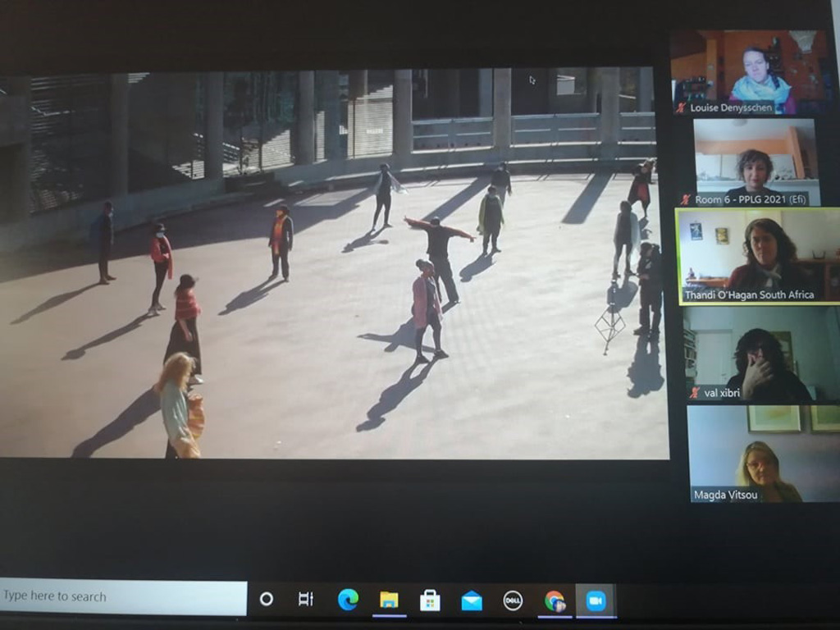
Task: Click the name label 'Magda Vitsou'
Action: pyautogui.click(x=726, y=495)
